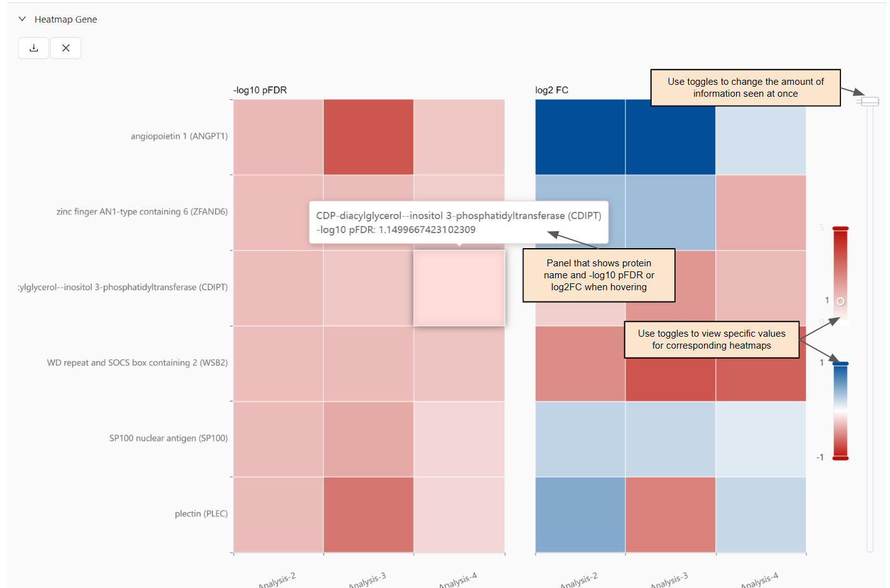Click top handle of -log10 pFDR color bar
This screenshot has width=890, height=588.
[x=841, y=228]
